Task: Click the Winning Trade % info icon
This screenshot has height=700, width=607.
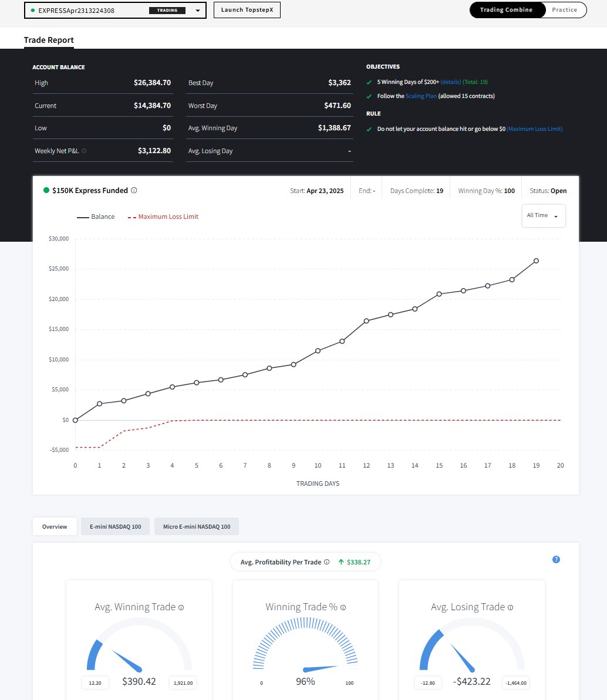Action: 343,608
